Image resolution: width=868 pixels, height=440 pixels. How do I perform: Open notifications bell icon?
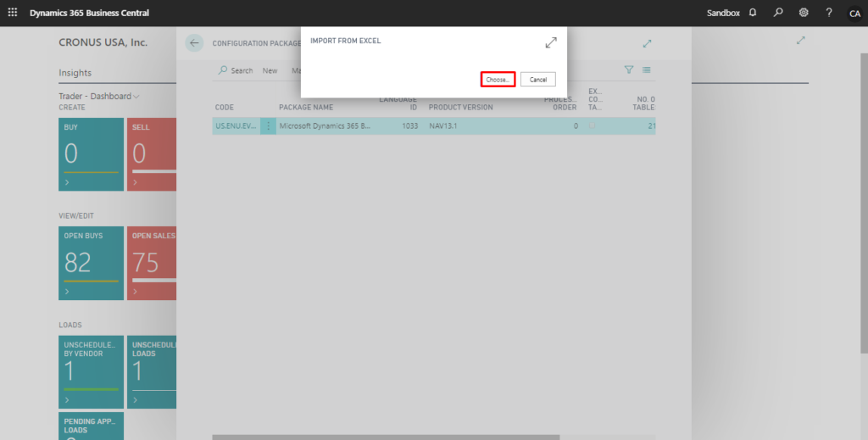click(753, 12)
